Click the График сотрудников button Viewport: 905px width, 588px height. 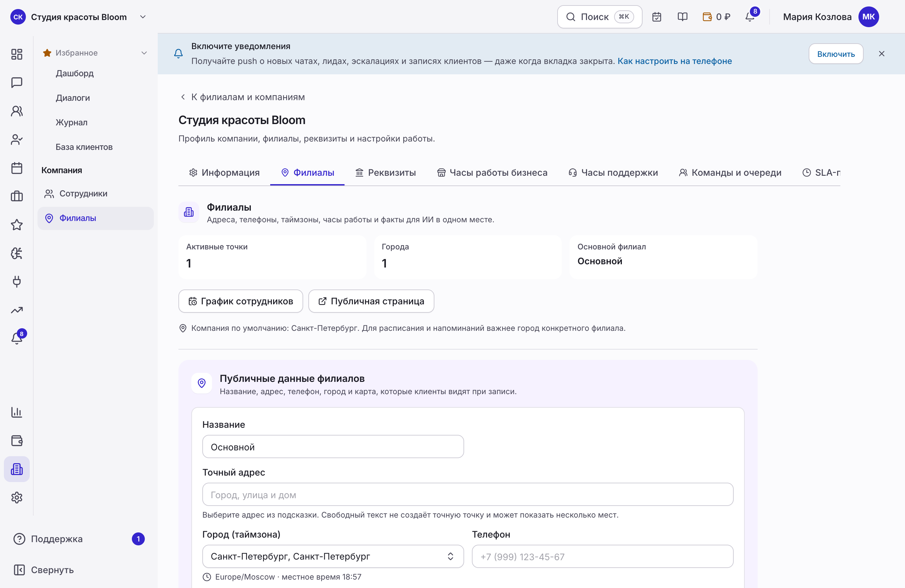(x=241, y=301)
